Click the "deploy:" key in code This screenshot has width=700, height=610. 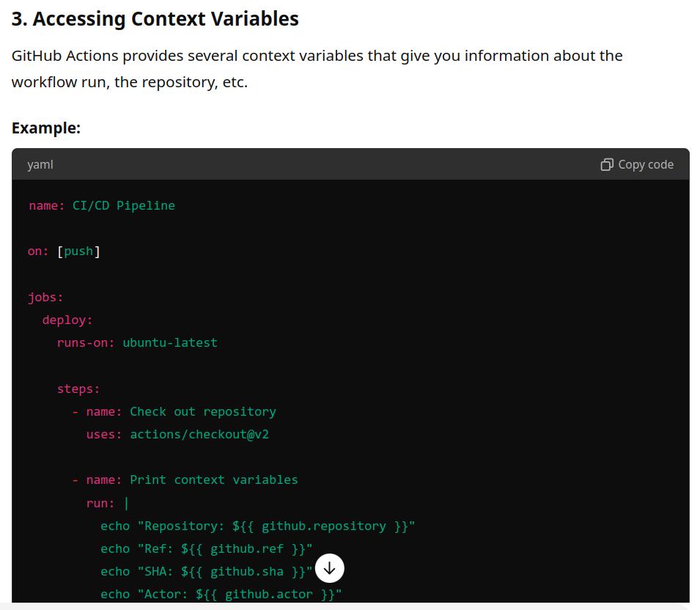pyautogui.click(x=67, y=320)
